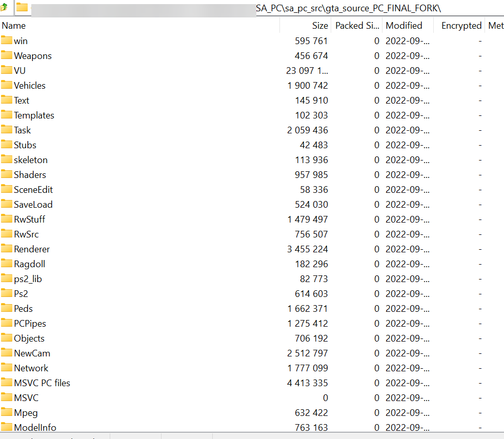Click the Stubs folder icon

click(x=7, y=145)
